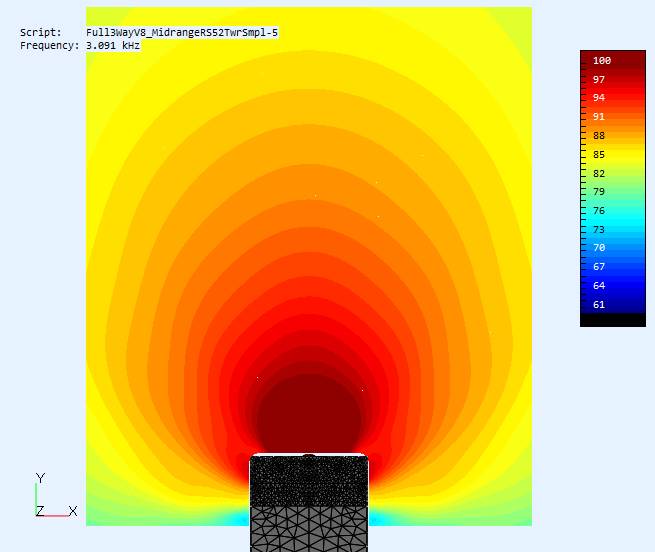
Task: Click the 67 value on the color scale
Action: pyautogui.click(x=599, y=267)
